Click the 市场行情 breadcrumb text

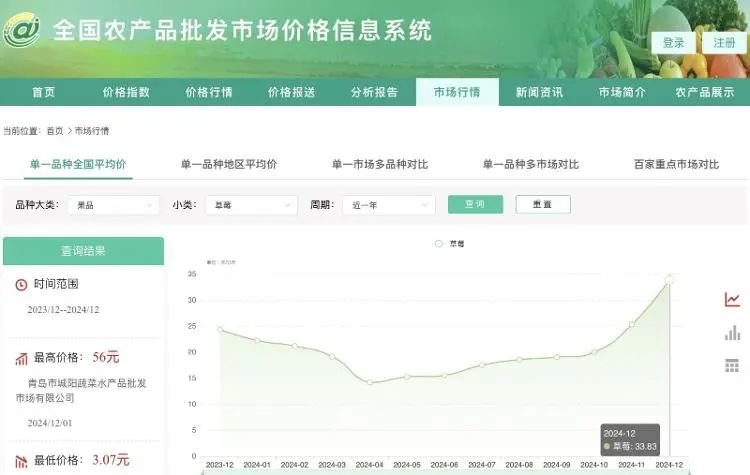pyautogui.click(x=92, y=131)
